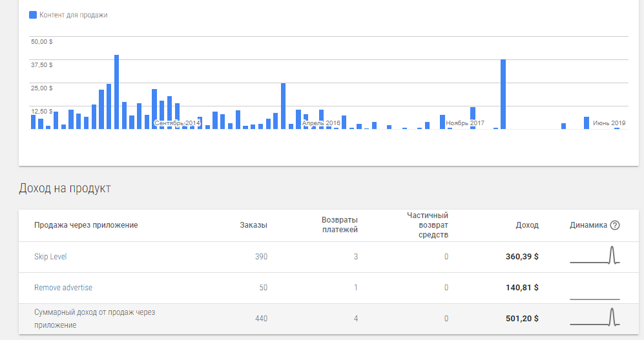Click the Частичный возврат средств column header
644x340 pixels.
427,225
